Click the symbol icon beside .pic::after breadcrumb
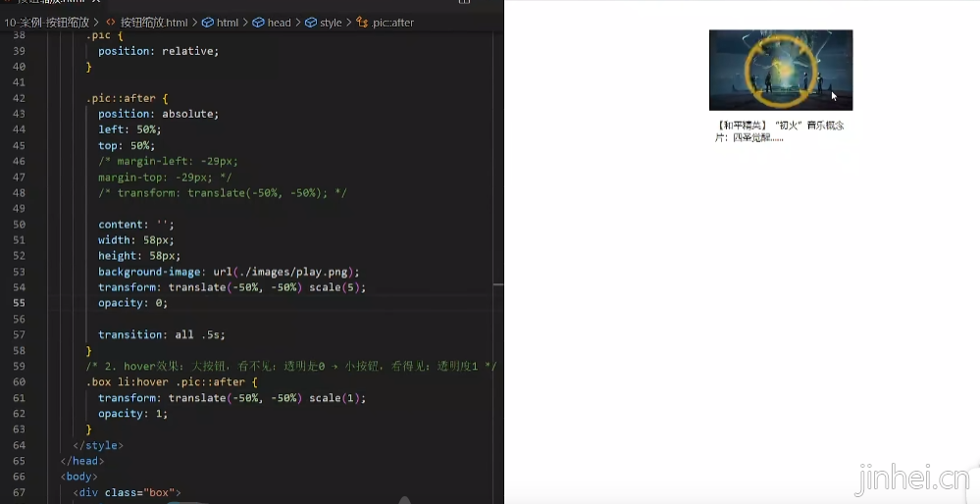The height and width of the screenshot is (504, 980). tap(362, 23)
